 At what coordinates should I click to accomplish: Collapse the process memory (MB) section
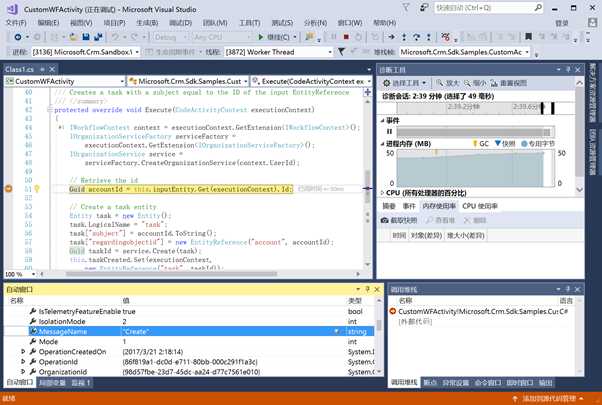382,144
